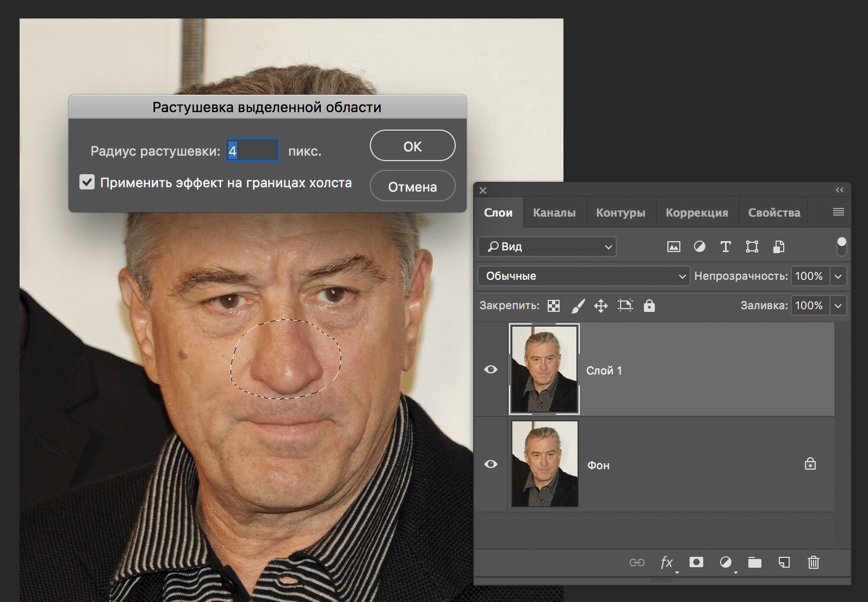Open the Обычные blend mode dropdown
This screenshot has height=602, width=868.
[584, 276]
